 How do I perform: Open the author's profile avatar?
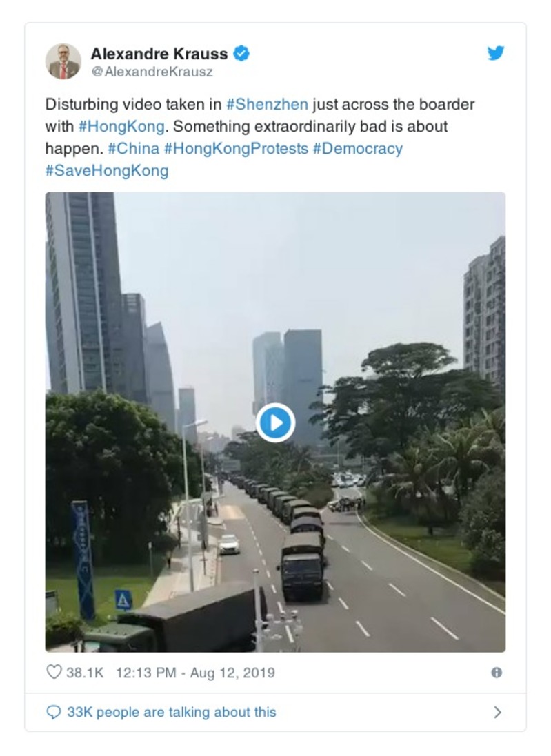pyautogui.click(x=63, y=61)
